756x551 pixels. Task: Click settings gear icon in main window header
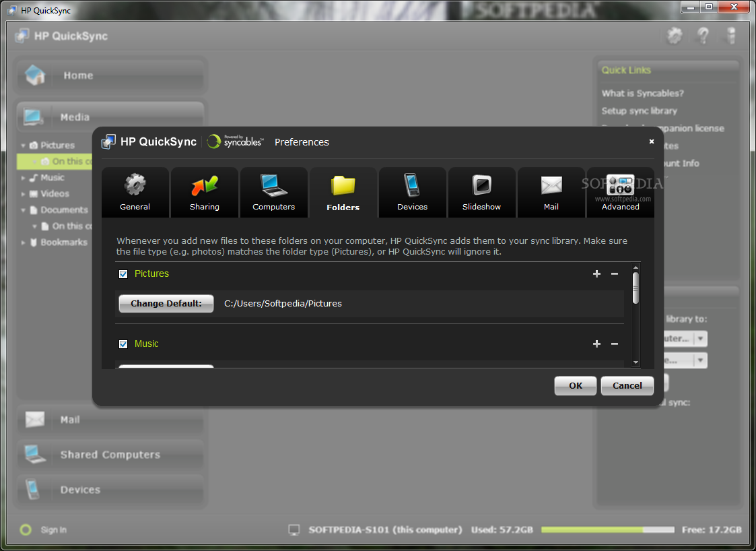[x=675, y=36]
